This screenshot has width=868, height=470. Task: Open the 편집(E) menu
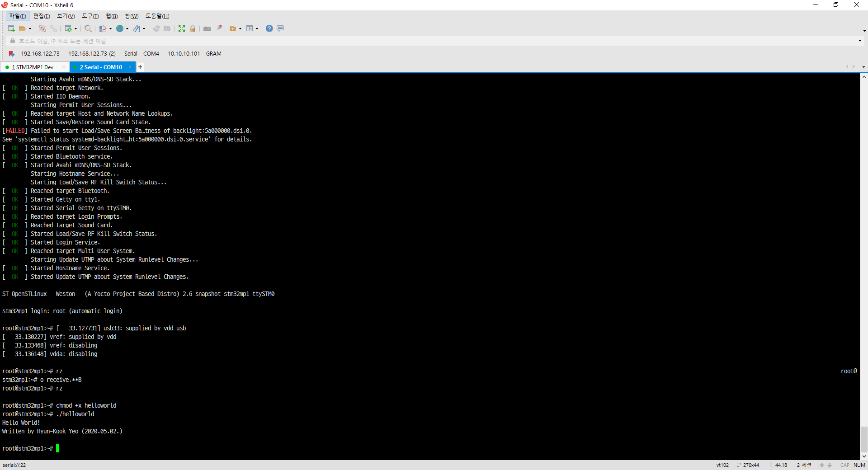point(42,16)
